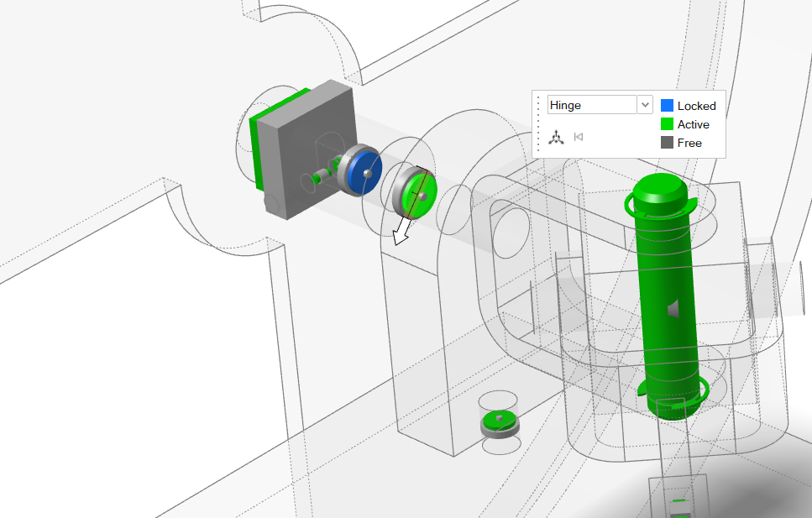Click the Locked legend label
The height and width of the screenshot is (518, 812).
696,106
